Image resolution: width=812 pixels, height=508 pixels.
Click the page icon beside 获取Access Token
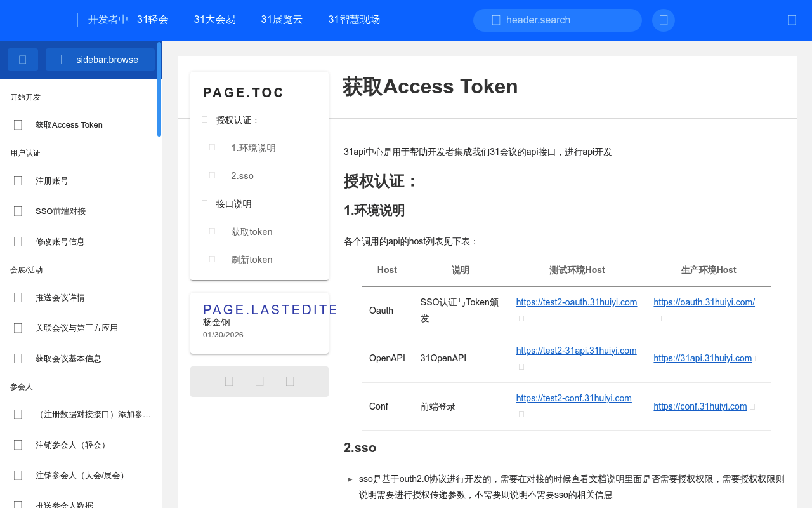point(18,125)
